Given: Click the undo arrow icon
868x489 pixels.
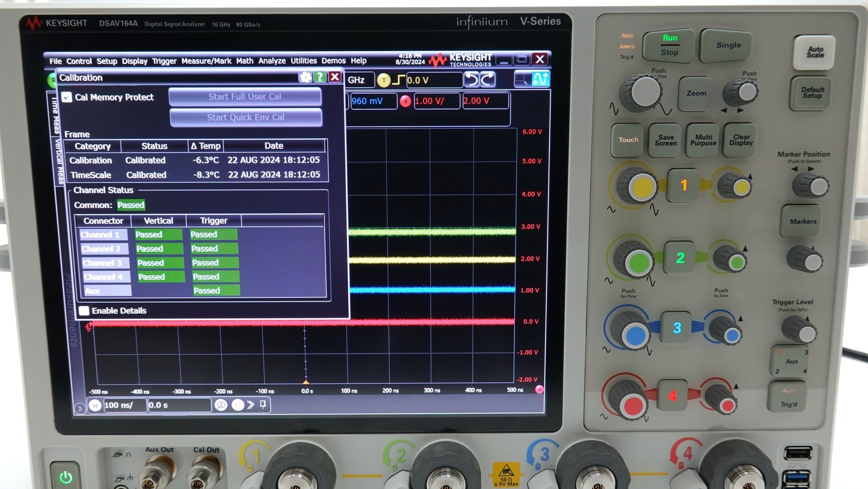Looking at the screenshot, I should [x=472, y=80].
